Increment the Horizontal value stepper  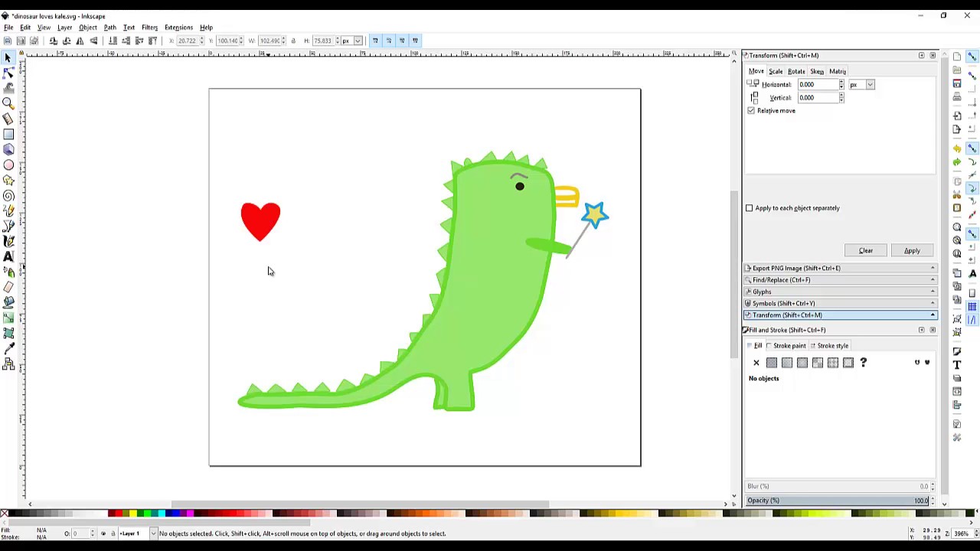point(841,82)
